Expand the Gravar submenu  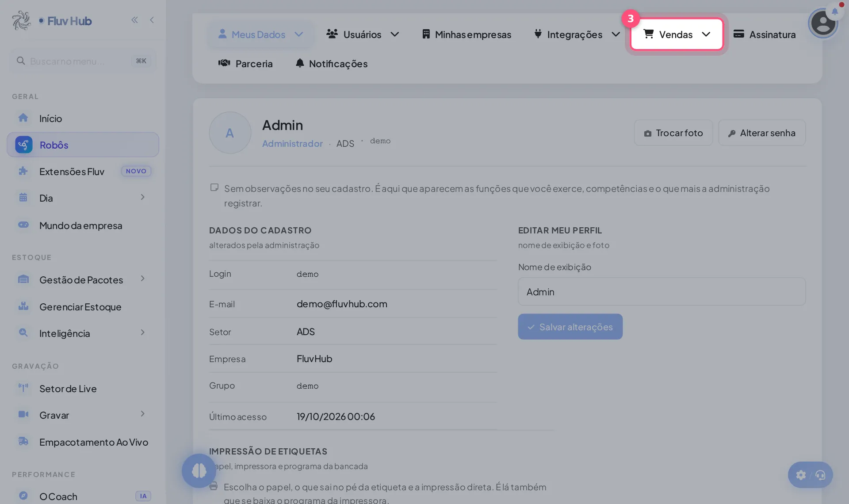pyautogui.click(x=142, y=414)
